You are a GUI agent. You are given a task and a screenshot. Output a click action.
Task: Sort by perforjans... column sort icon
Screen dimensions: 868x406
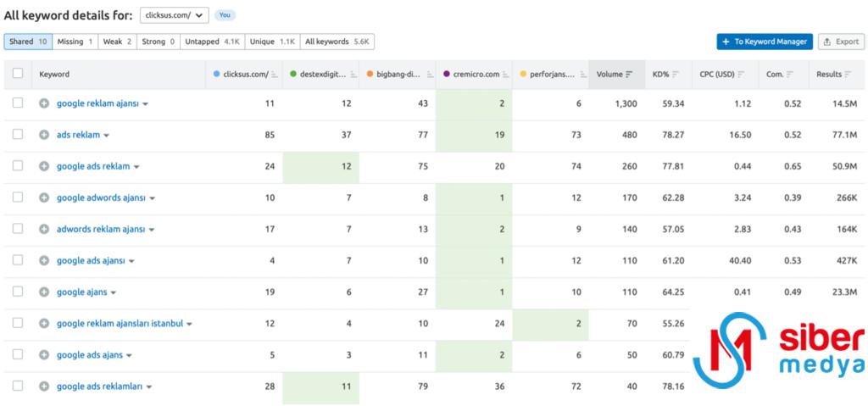583,75
